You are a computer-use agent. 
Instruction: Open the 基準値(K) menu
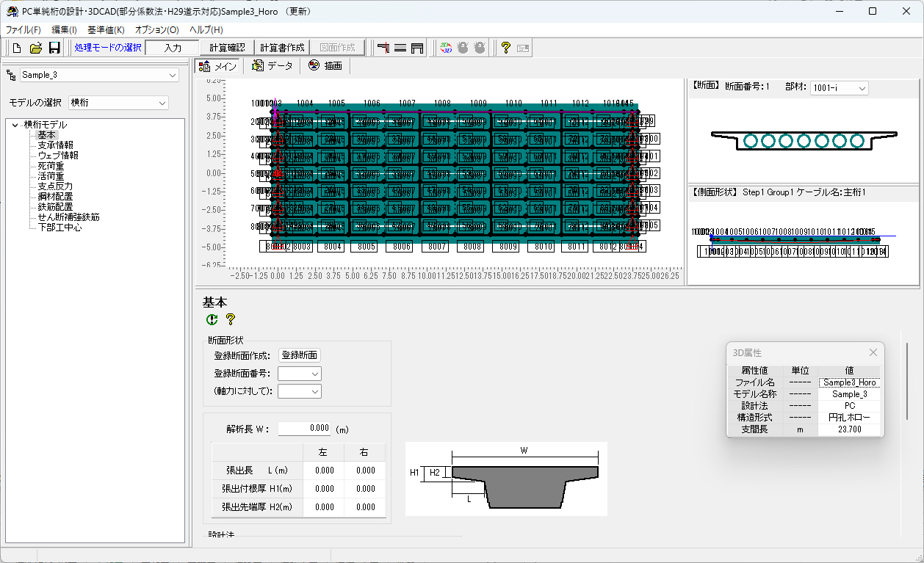tap(106, 30)
